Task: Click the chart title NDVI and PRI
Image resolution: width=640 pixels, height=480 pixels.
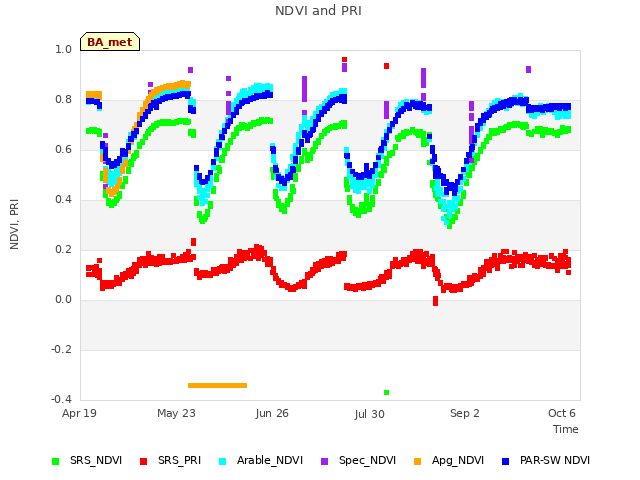Action: [x=318, y=11]
